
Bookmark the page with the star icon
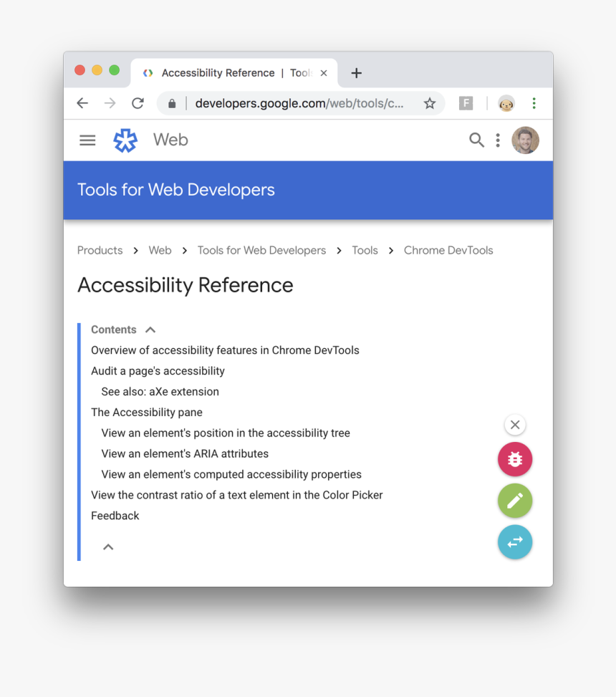pyautogui.click(x=429, y=104)
